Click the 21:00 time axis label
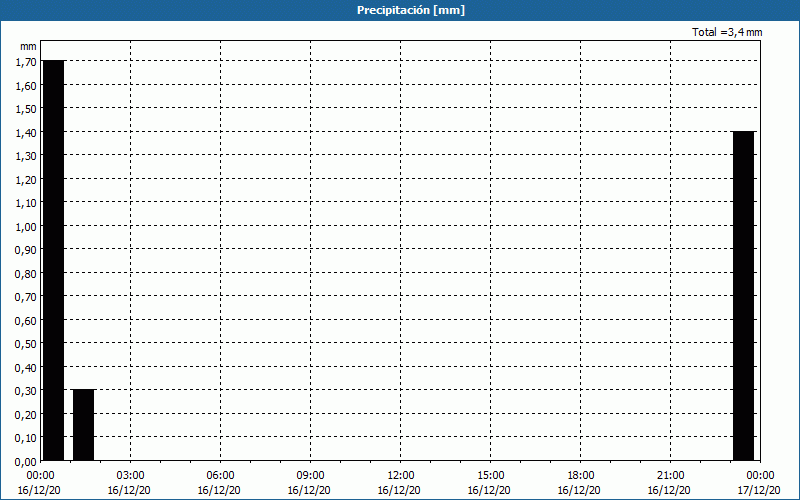The width and height of the screenshot is (800, 500). pyautogui.click(x=670, y=476)
